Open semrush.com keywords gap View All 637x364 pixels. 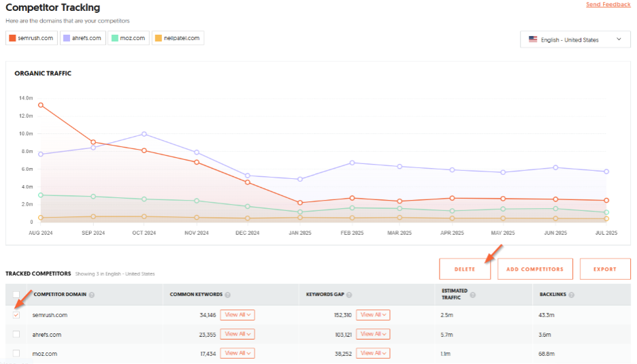pos(373,315)
